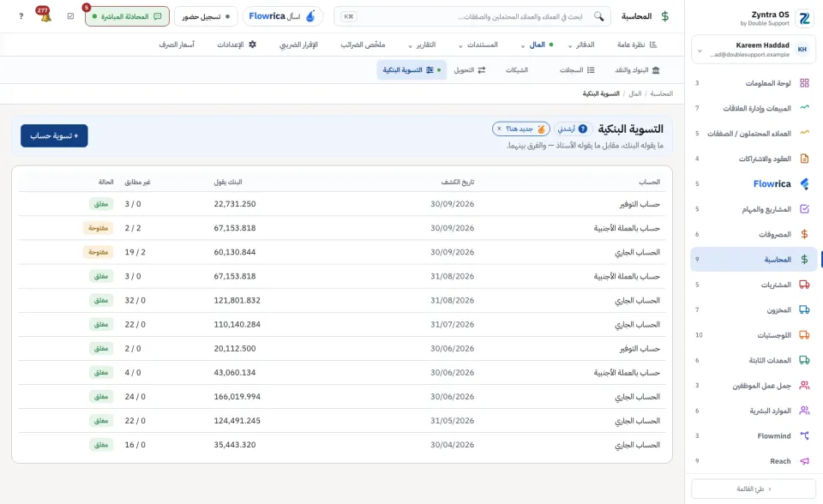Click the open (مفتوحة) status badge for 19 / 2
This screenshot has width=823, height=504.
pos(98,252)
